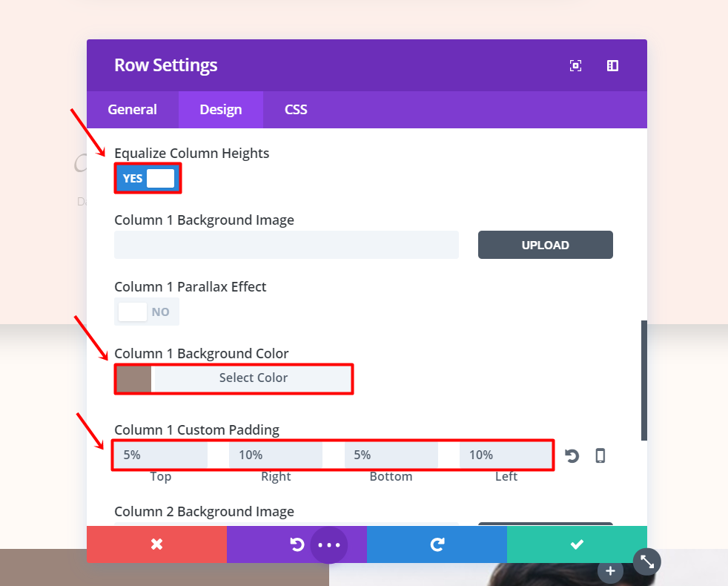This screenshot has width=728, height=586.
Task: Disable Equalize Column Heights toggle
Action: [x=148, y=179]
